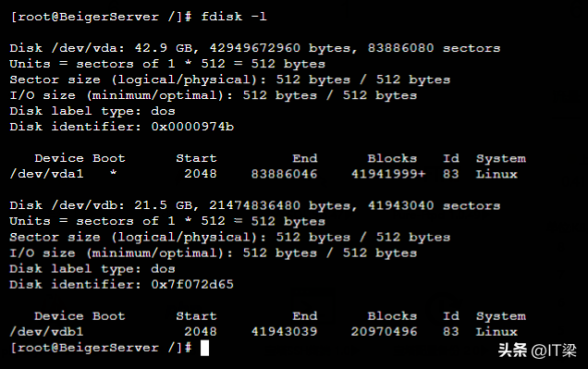Click the Blocks value 20970496
The image size is (588, 369).
point(384,331)
